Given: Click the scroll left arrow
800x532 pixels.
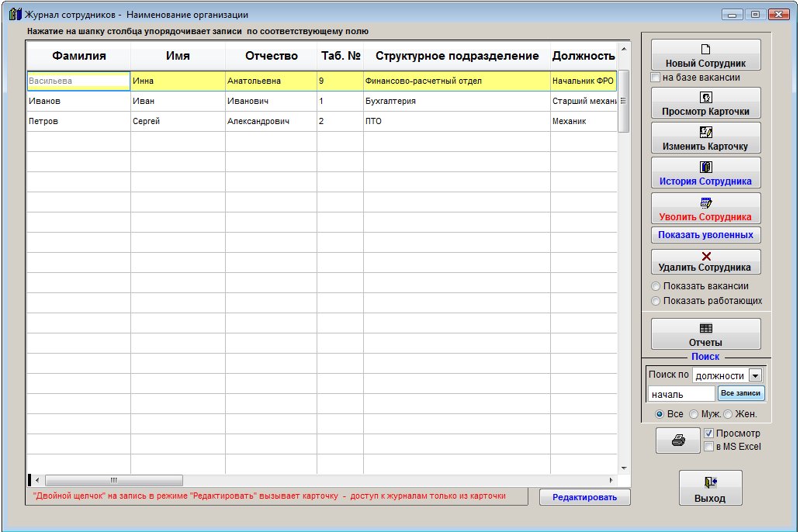Looking at the screenshot, I should (37, 481).
